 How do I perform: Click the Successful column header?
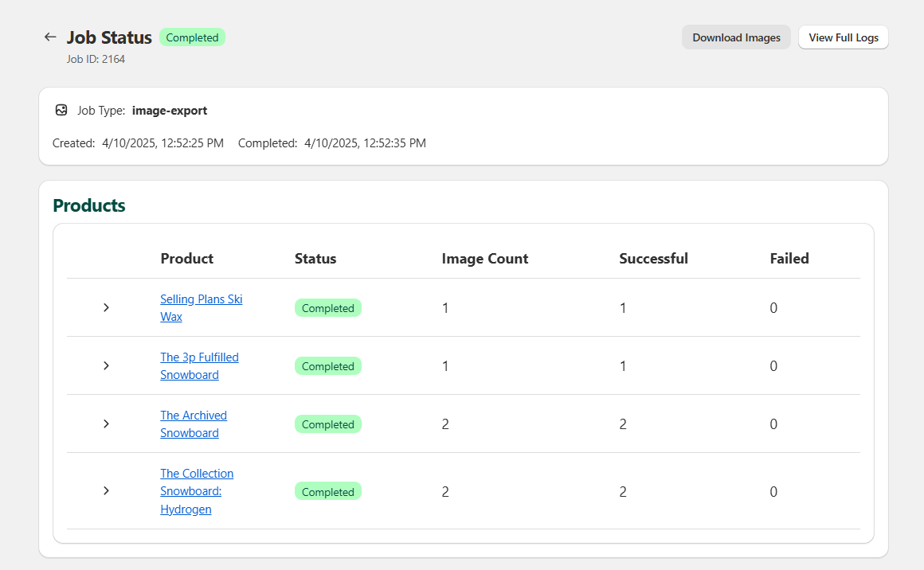coord(653,259)
